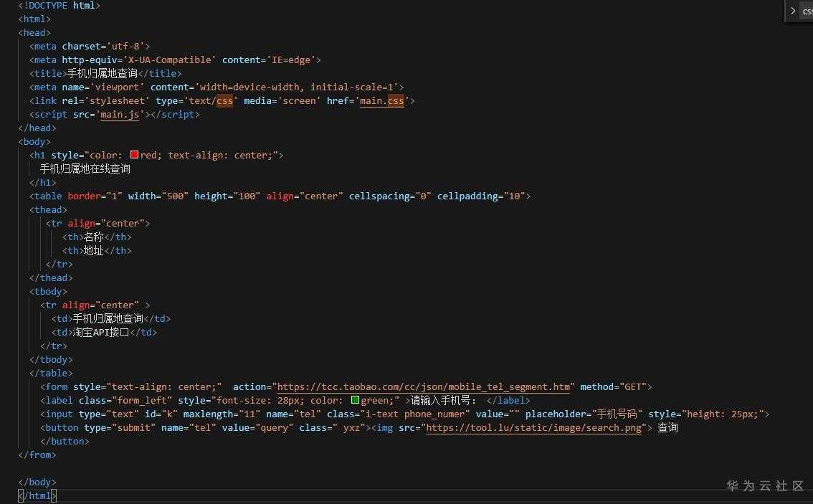Click the heading text 手机归属地在线查询

pos(85,168)
